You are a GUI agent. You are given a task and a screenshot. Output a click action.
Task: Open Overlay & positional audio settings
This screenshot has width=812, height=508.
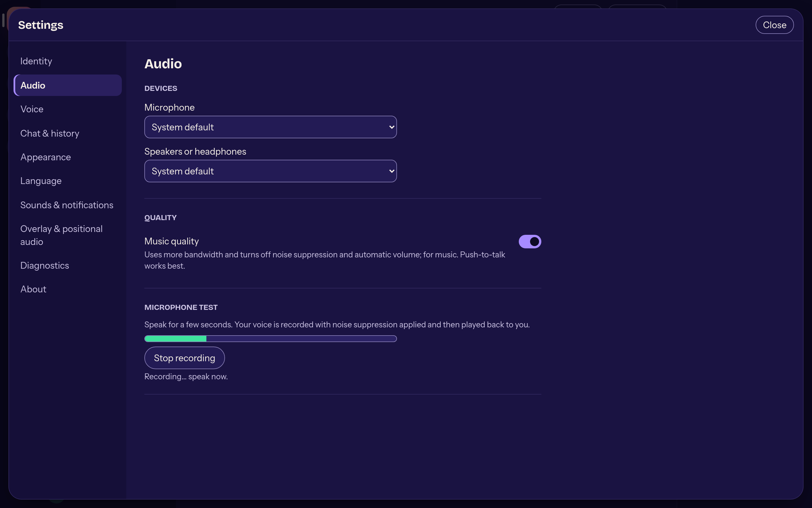pyautogui.click(x=67, y=235)
